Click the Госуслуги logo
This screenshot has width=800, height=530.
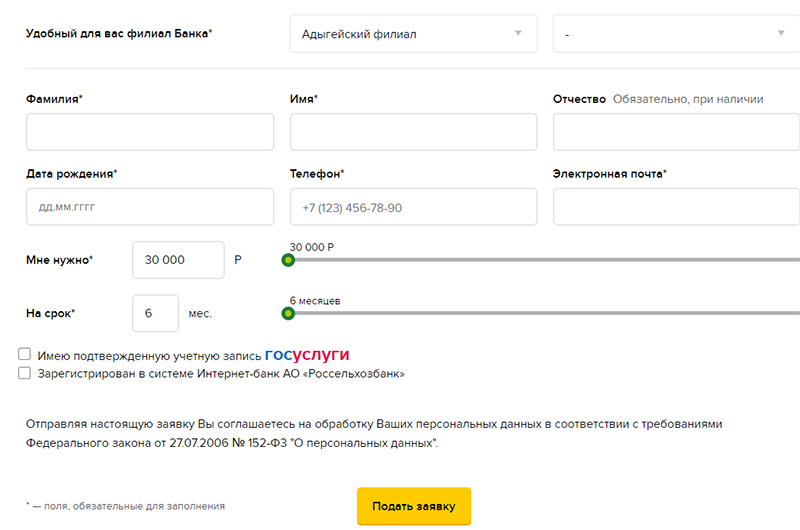(307, 355)
